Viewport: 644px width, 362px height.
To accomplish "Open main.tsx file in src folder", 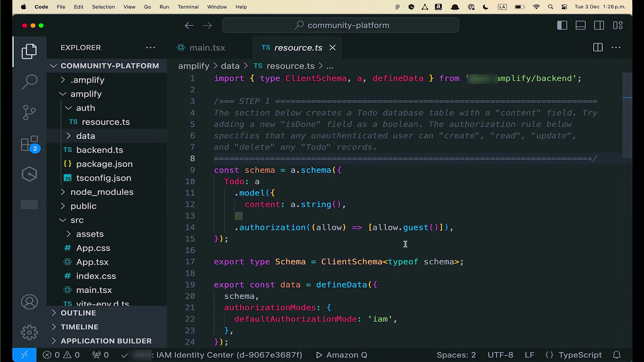I will point(107,290).
